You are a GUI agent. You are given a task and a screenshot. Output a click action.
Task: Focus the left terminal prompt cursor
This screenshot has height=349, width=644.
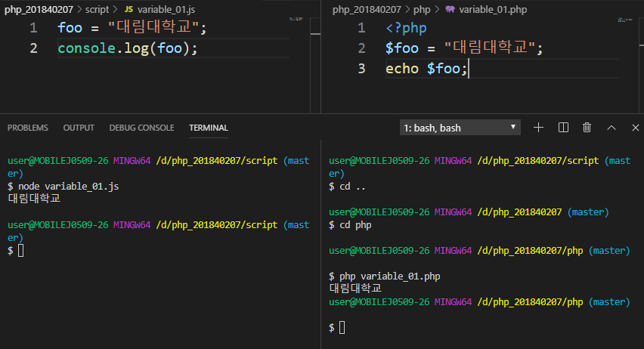20,251
